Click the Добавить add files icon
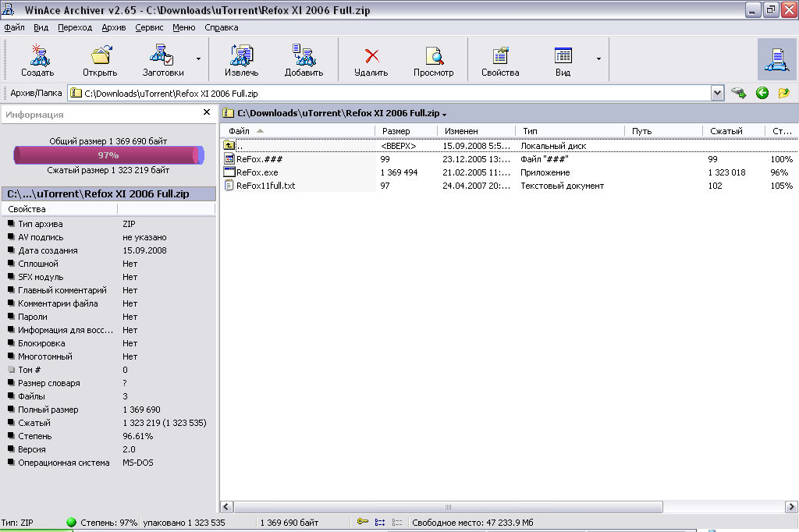The height and width of the screenshot is (532, 799). point(304,55)
